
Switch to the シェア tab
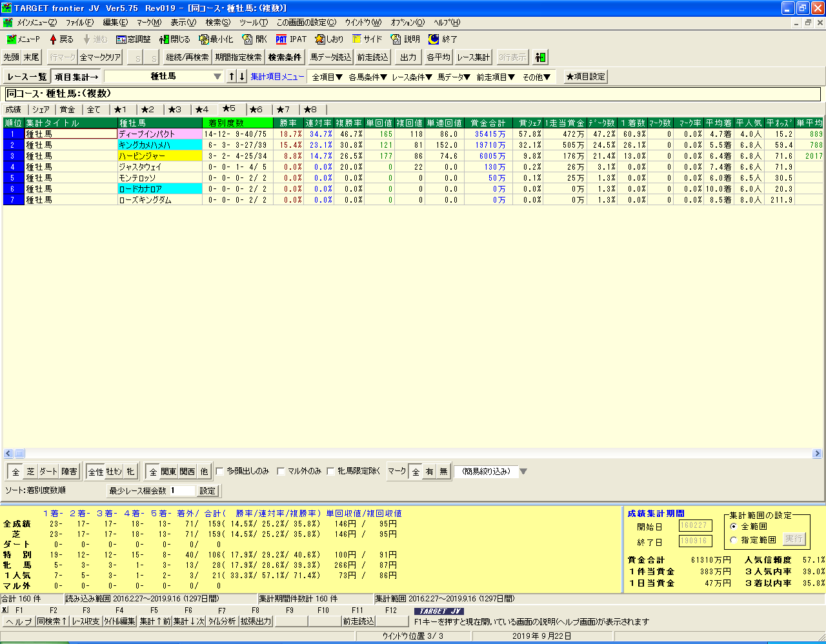click(x=41, y=110)
